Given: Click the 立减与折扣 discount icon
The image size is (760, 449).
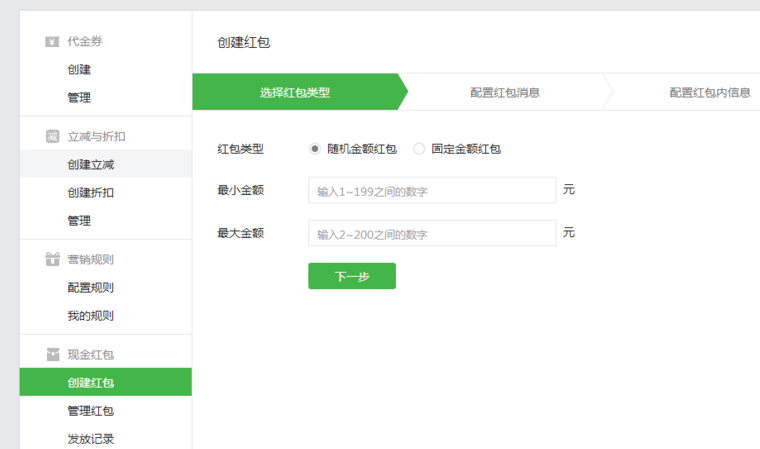Looking at the screenshot, I should coord(52,136).
